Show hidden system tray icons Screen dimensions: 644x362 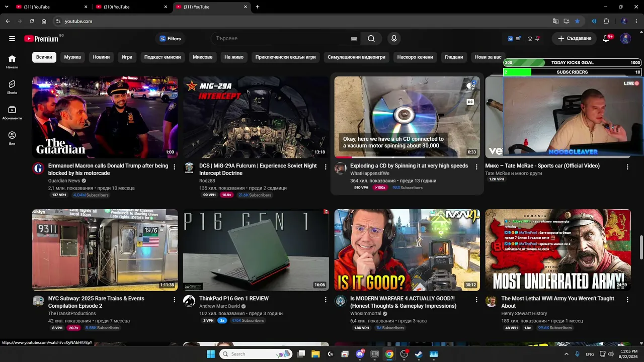tap(567, 354)
